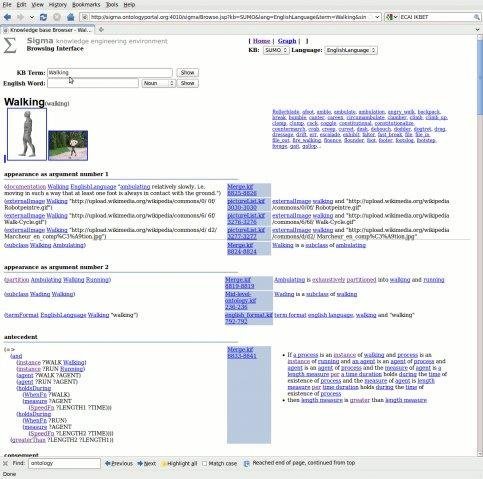Open the back/forward history dropdown arrow
This screenshot has width=483, height=479.
coord(32,17)
